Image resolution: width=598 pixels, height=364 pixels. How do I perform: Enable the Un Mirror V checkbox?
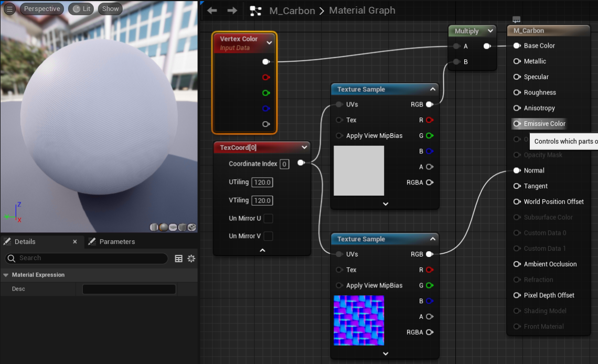[x=269, y=236]
